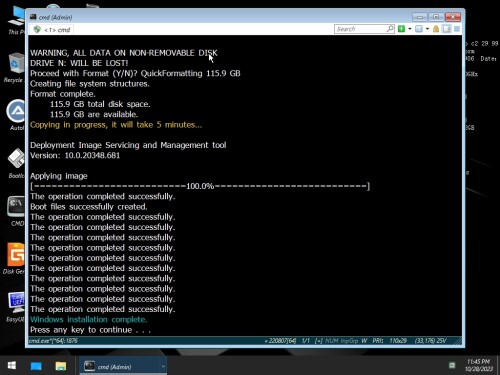Click the 100.0% apply image progress bar
The height and width of the screenshot is (375, 500).
tap(200, 186)
